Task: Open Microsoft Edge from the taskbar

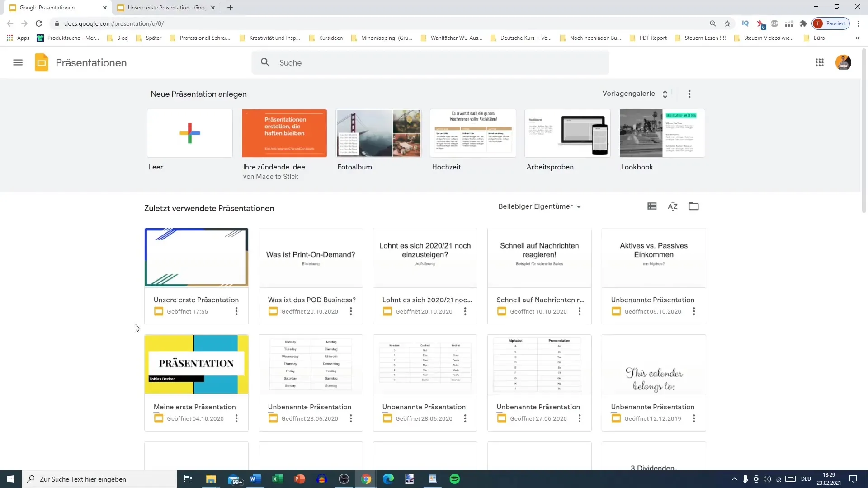Action: (388, 479)
